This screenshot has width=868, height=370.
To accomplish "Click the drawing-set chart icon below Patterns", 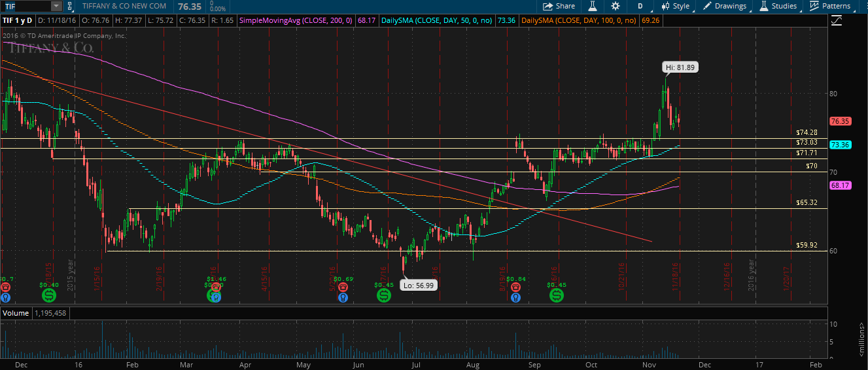I will [x=836, y=21].
